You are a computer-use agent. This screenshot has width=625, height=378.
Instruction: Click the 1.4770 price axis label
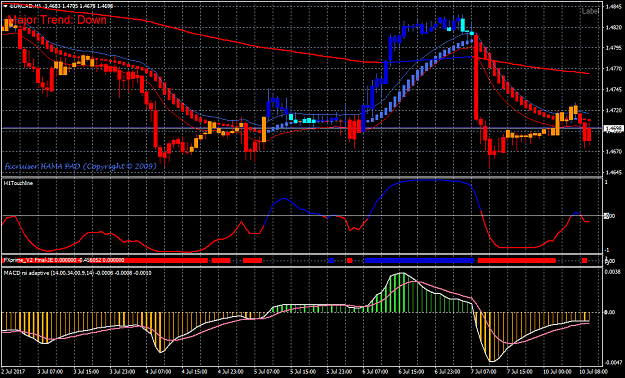613,69
